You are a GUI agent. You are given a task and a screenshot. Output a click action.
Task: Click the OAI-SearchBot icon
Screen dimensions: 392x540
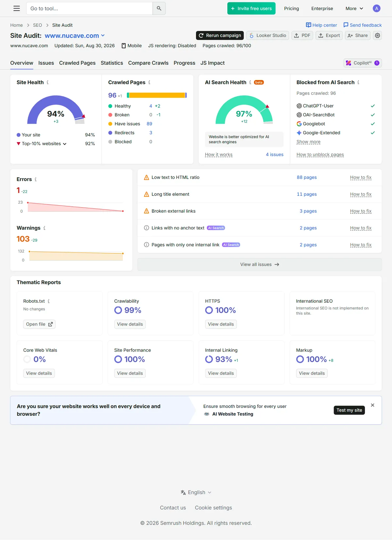pos(299,115)
